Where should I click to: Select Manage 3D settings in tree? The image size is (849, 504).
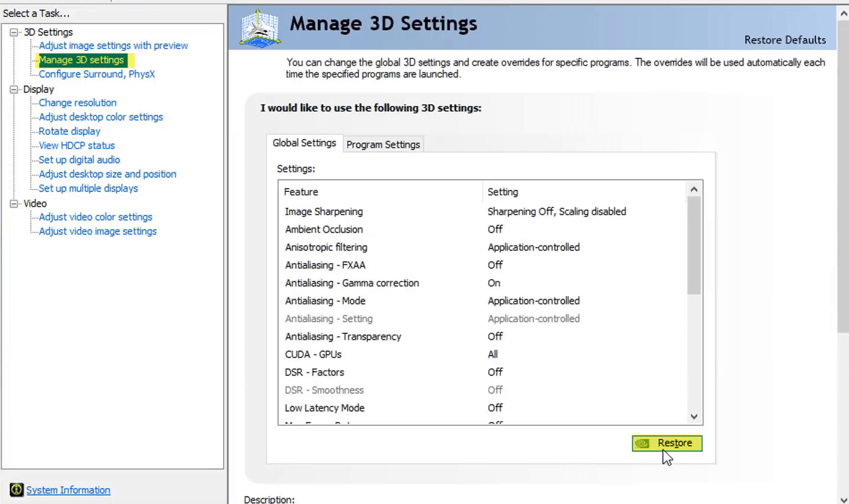(81, 60)
